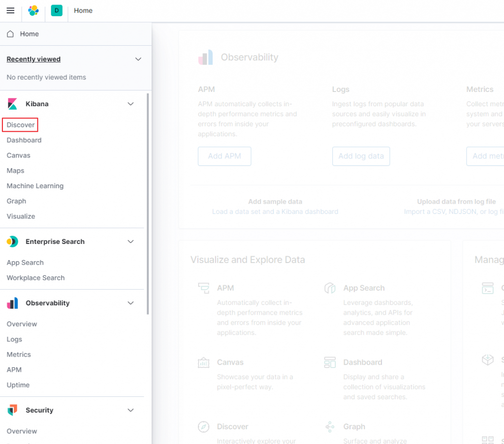Image resolution: width=504 pixels, height=444 pixels.
Task: Click the Graph icon in main panel
Action: 330,427
